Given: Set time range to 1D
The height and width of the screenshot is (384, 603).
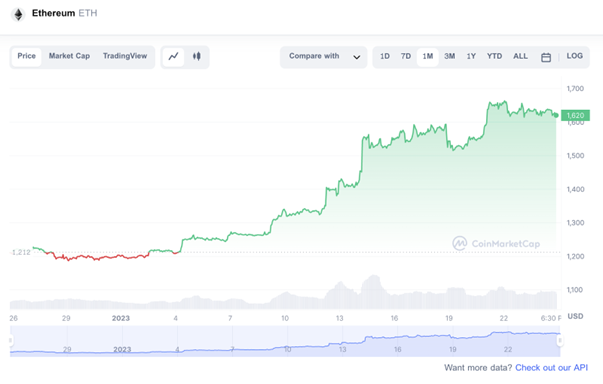Looking at the screenshot, I should 385,57.
